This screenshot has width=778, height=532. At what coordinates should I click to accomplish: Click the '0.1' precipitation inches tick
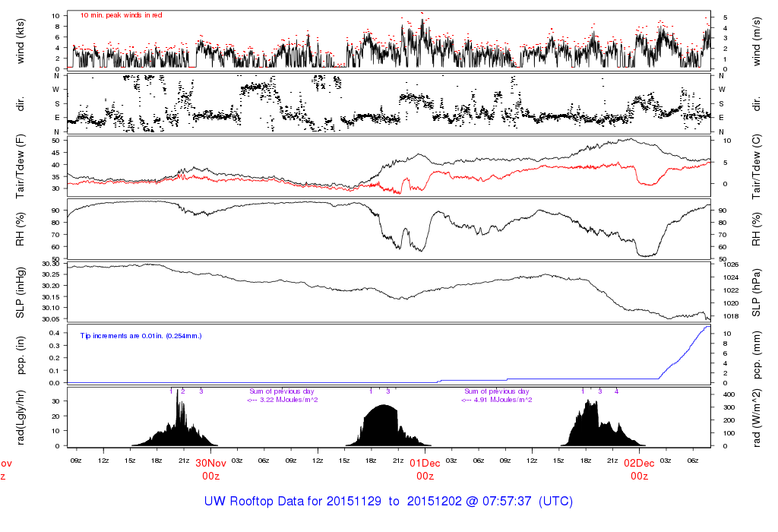coord(55,371)
